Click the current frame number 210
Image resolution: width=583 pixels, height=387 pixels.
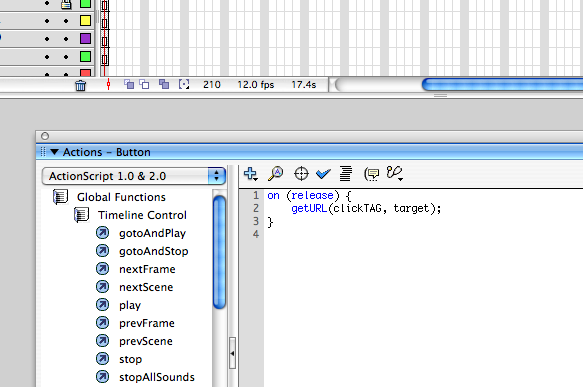click(x=212, y=85)
